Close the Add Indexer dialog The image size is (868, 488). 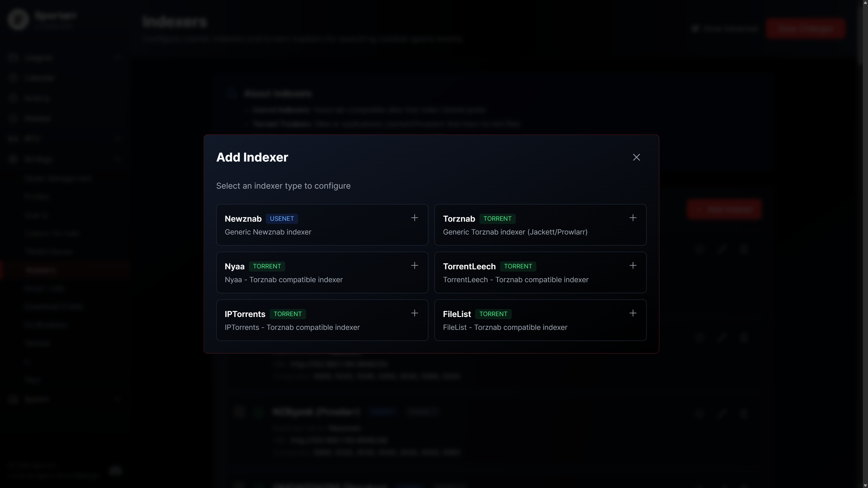coord(636,157)
